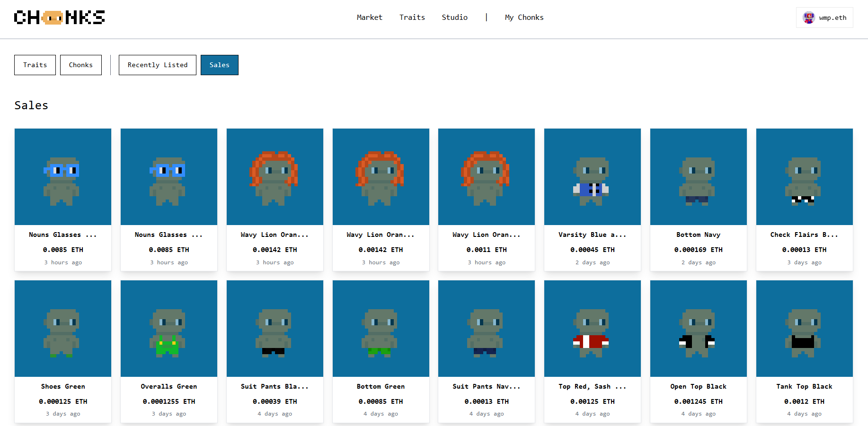
Task: Open the wmp.eth account button
Action: (824, 18)
